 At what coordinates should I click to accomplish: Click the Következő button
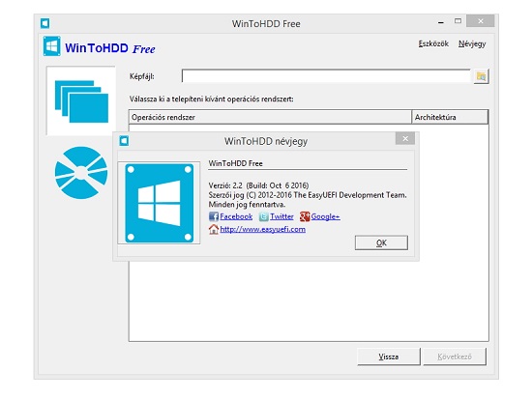(455, 356)
